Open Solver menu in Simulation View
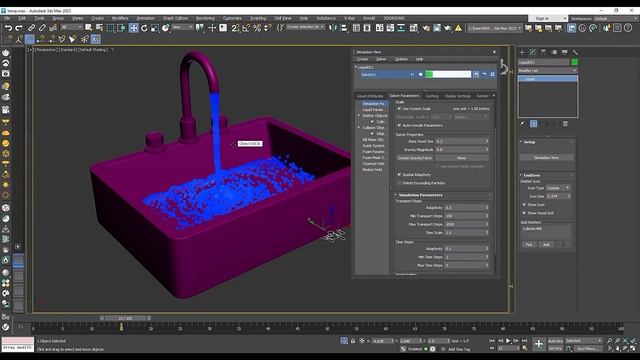Image resolution: width=640 pixels, height=360 pixels. (x=381, y=59)
